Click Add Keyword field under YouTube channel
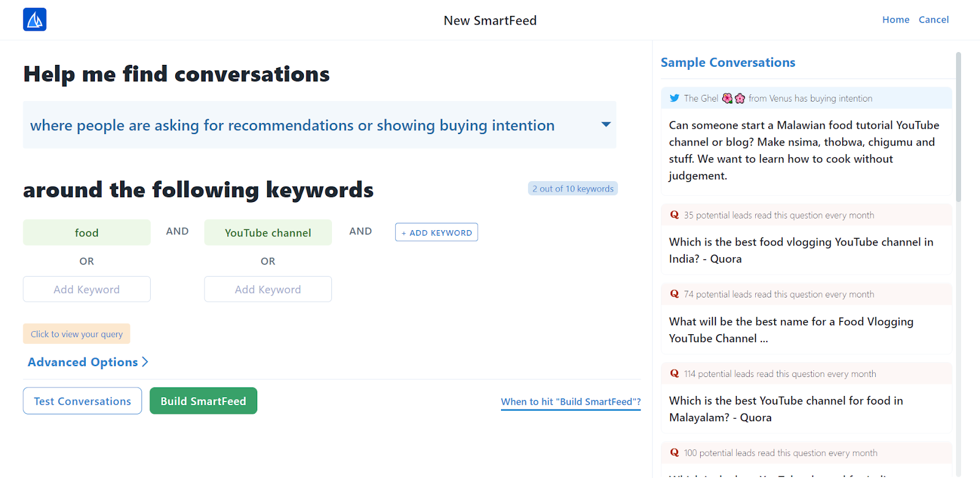This screenshot has width=980, height=478. pyautogui.click(x=268, y=289)
